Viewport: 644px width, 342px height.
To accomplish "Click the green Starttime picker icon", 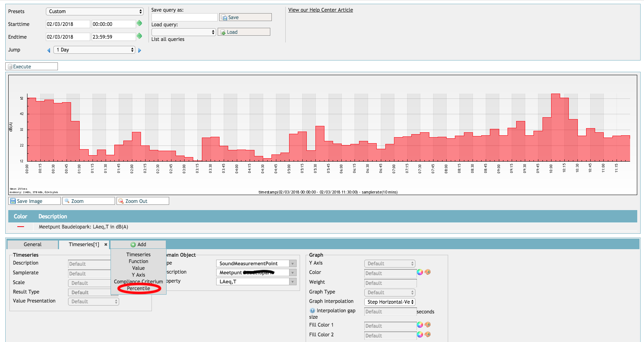I will [x=139, y=23].
